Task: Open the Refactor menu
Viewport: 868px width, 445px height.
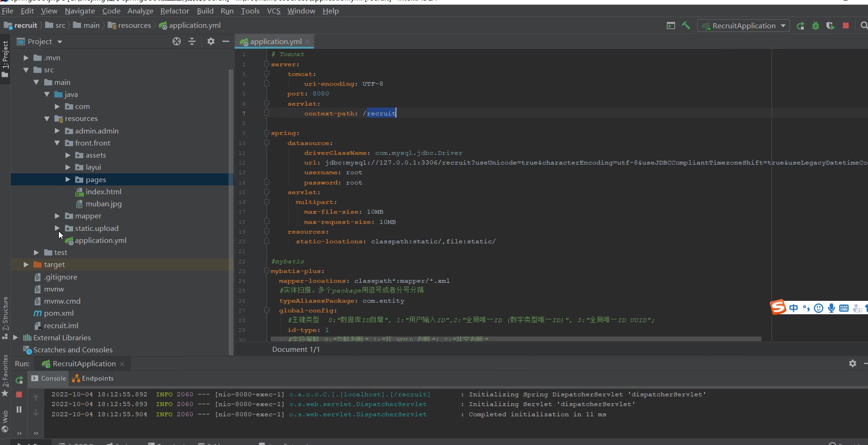Action: coord(174,11)
